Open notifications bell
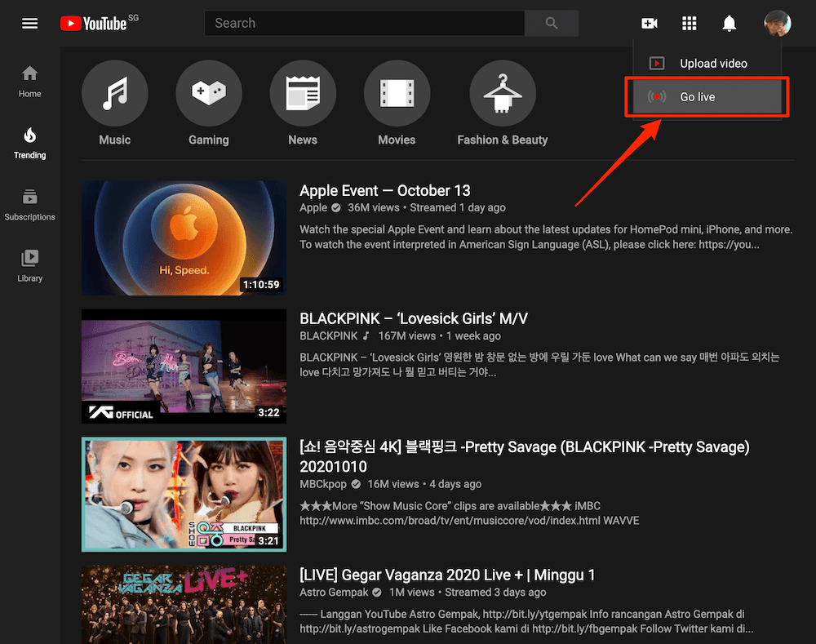This screenshot has width=816, height=644. 729,24
